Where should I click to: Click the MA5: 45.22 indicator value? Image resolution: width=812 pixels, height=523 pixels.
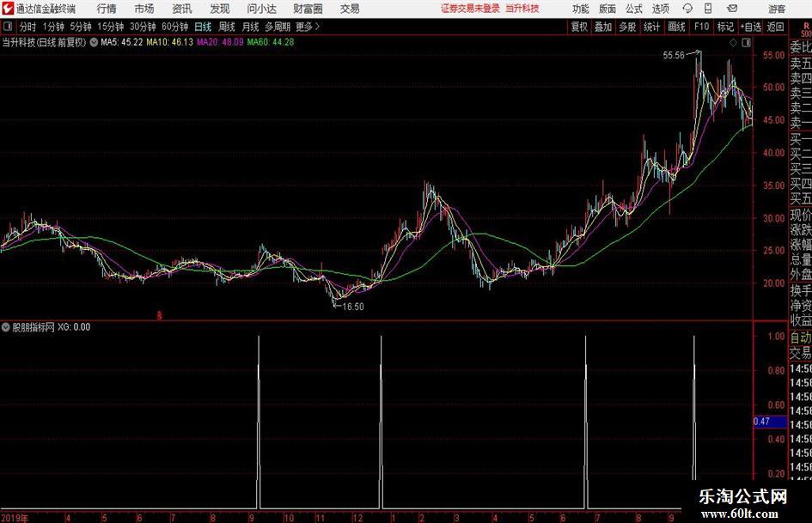(122, 42)
